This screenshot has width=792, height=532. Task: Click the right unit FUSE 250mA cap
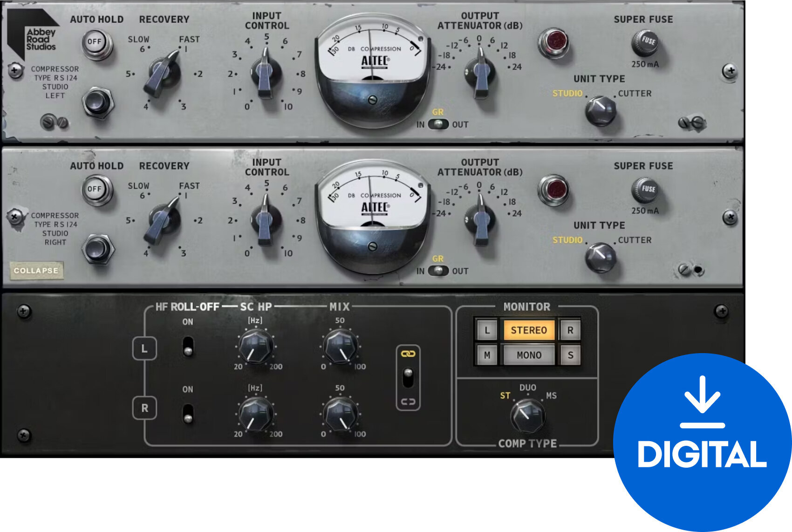[x=645, y=190]
